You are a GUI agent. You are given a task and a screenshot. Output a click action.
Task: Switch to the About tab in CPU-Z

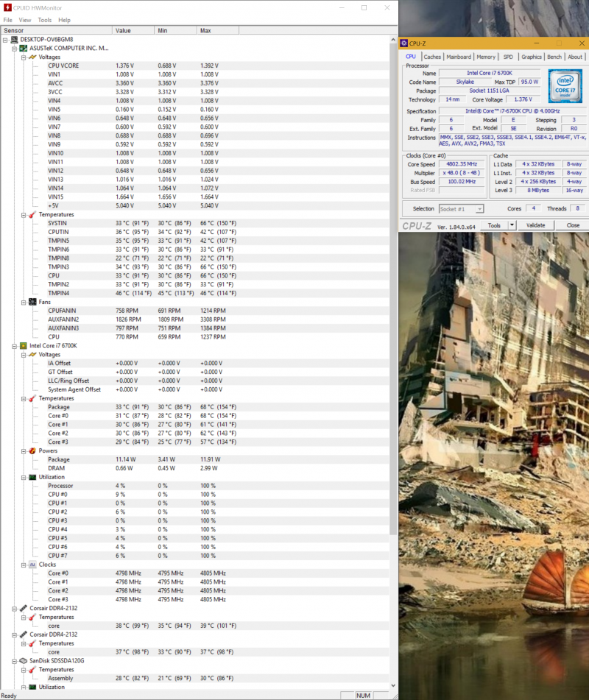(x=575, y=57)
